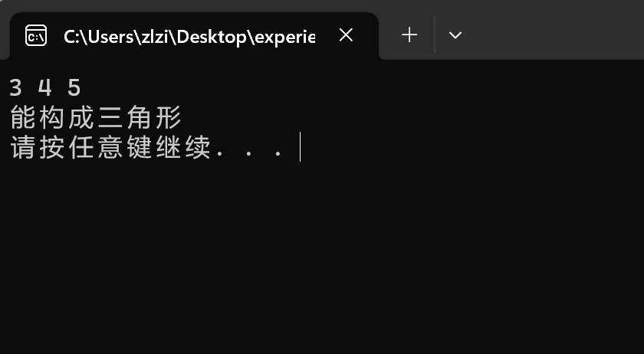644x354 pixels.
Task: Select the C:\Users\zlzi\Desktop\experie tab title
Action: click(189, 37)
